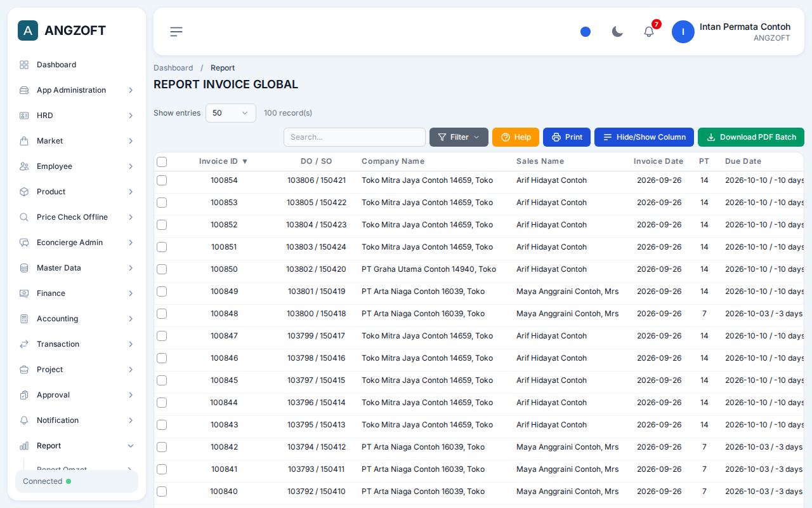Click the Market bag icon

click(x=24, y=141)
